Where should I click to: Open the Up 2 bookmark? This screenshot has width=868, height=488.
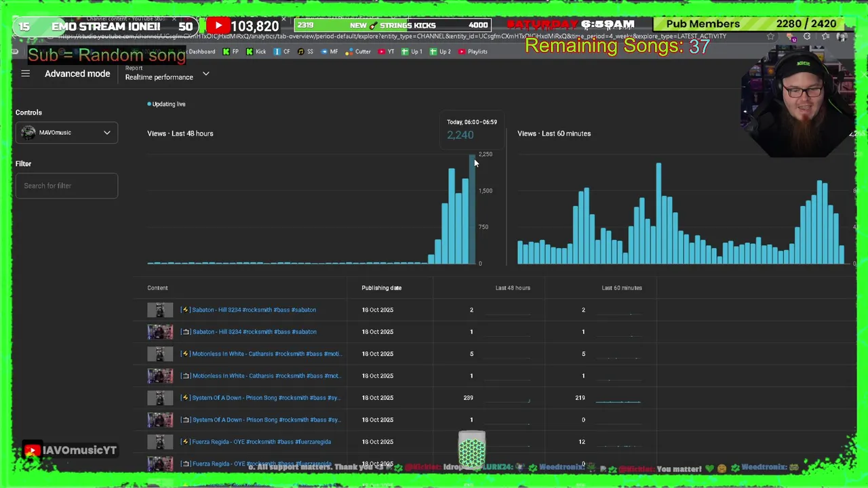440,52
